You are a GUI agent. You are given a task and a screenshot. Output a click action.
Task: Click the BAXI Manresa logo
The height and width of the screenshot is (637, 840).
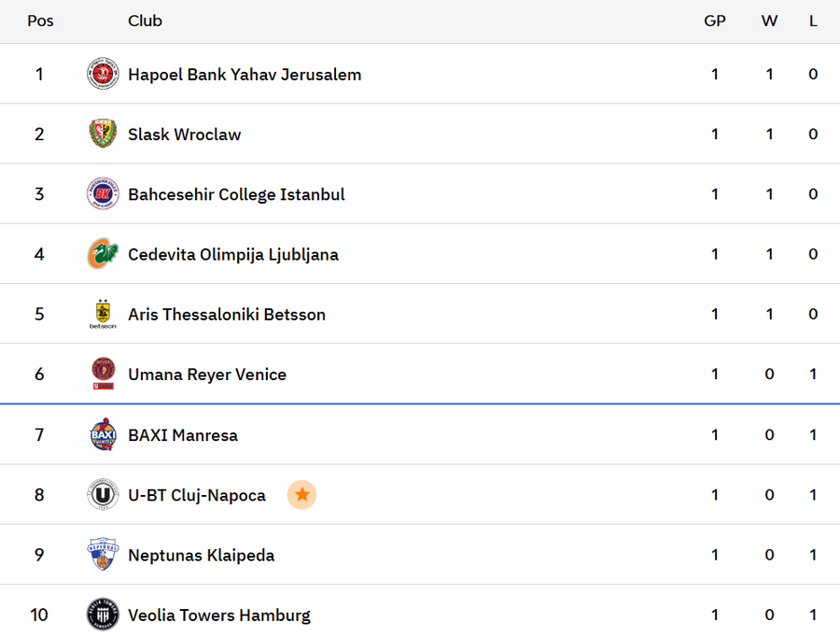coord(103,434)
